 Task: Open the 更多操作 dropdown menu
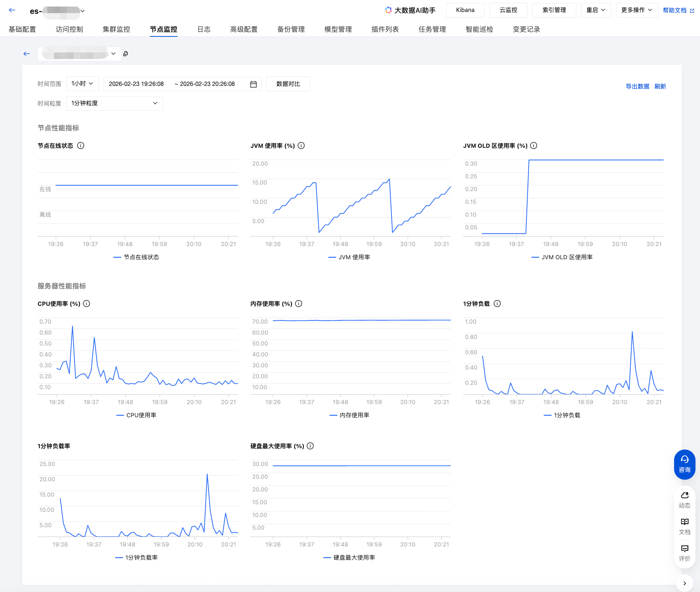[x=636, y=10]
